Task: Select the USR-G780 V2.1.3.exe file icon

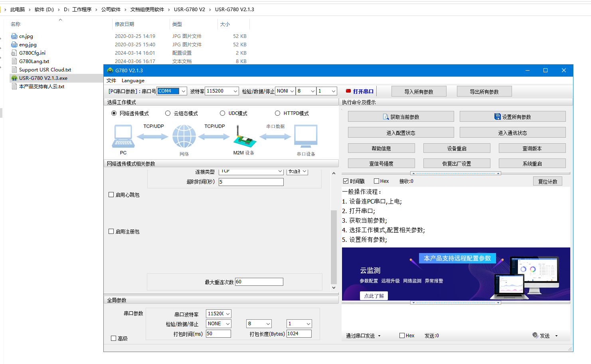Action: (x=14, y=78)
